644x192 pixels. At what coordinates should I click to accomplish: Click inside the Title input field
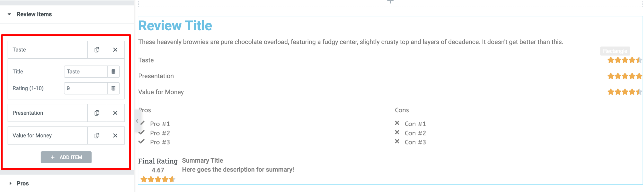point(86,72)
